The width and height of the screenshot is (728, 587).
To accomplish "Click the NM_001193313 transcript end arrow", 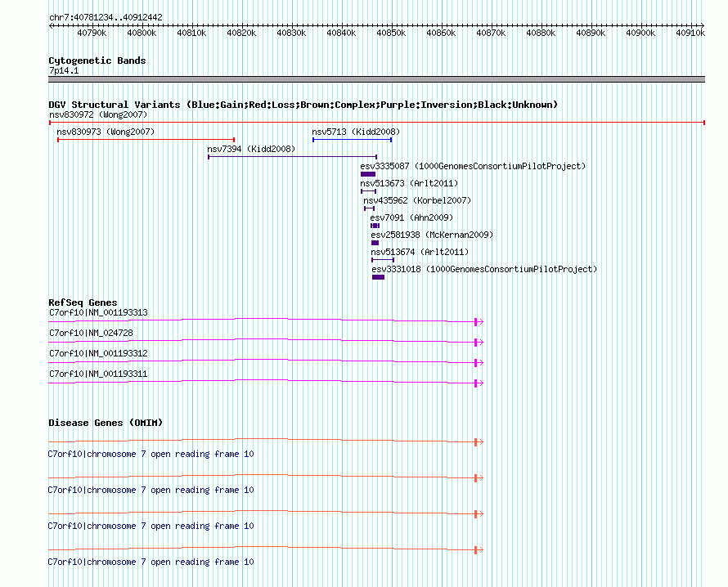I will 479,321.
